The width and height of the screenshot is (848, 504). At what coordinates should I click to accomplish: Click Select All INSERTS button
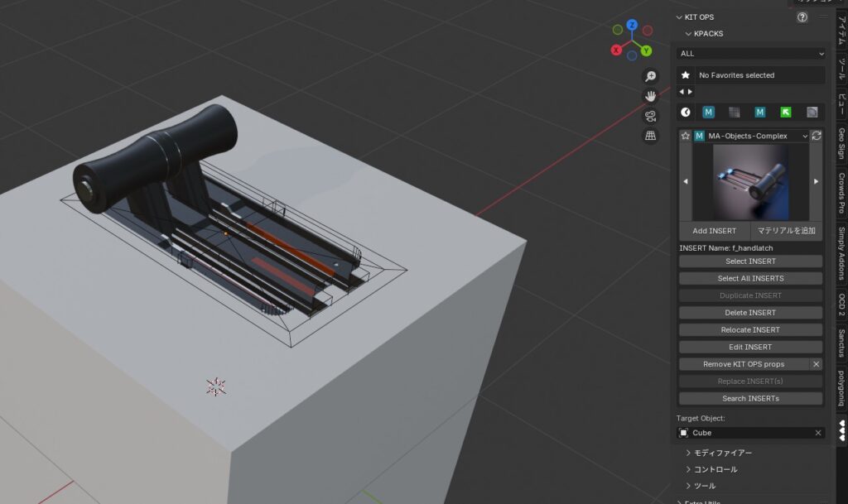[x=750, y=278]
